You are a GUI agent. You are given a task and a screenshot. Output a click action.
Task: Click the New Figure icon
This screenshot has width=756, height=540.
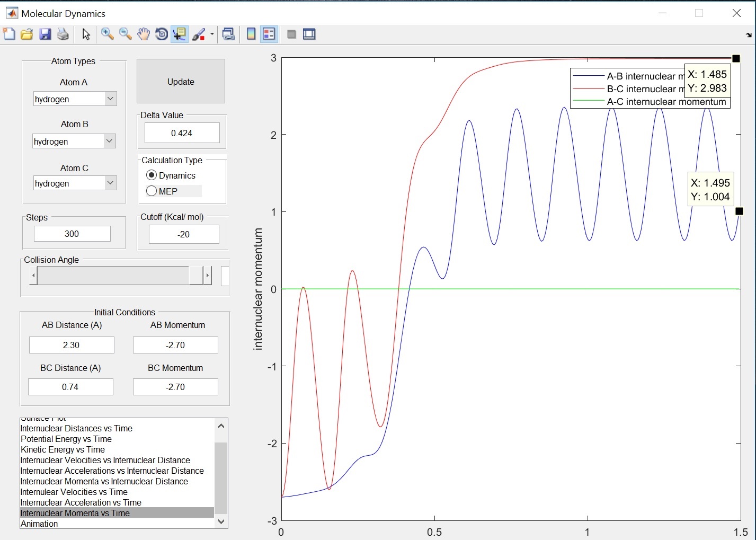coord(9,34)
